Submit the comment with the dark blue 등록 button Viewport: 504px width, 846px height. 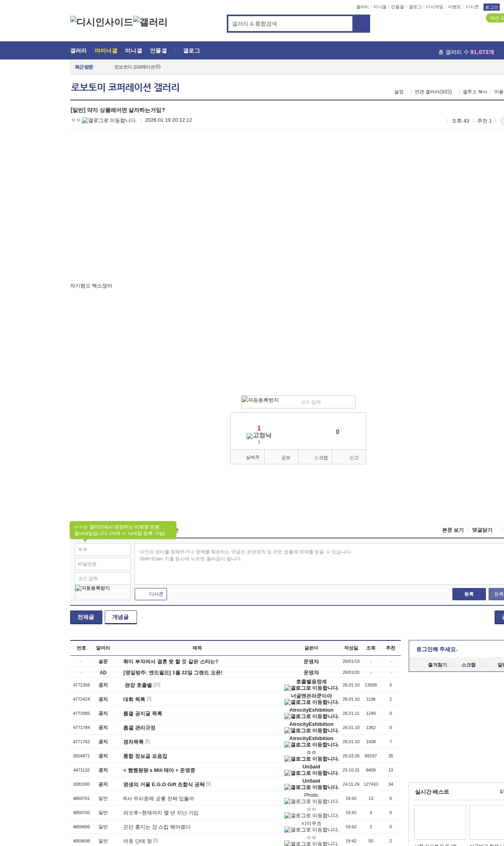[x=469, y=594]
